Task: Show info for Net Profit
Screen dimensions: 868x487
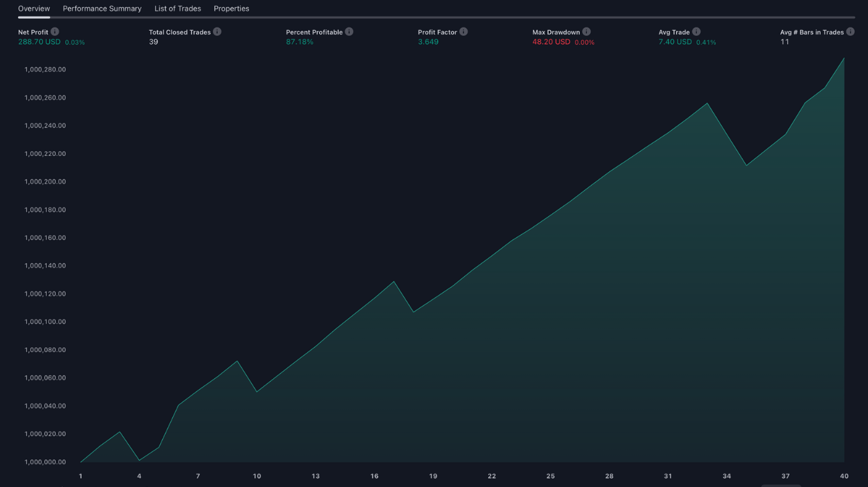Action: 55,31
